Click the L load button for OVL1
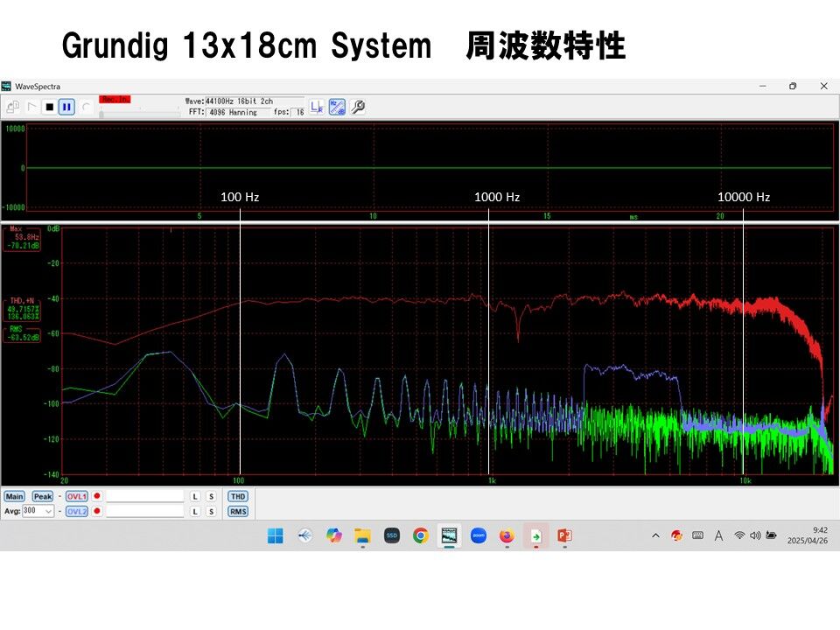Screen dimensions: 840x630 coord(195,497)
